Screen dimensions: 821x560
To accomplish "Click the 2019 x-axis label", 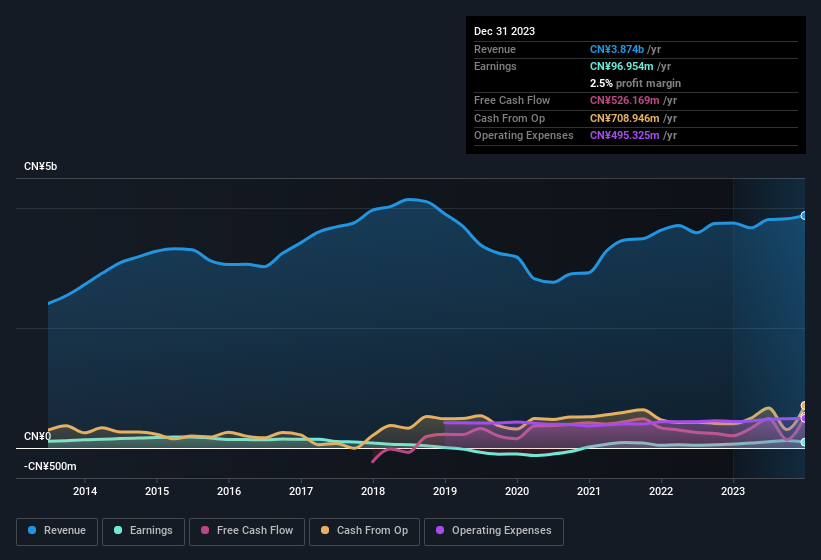I will tap(445, 491).
